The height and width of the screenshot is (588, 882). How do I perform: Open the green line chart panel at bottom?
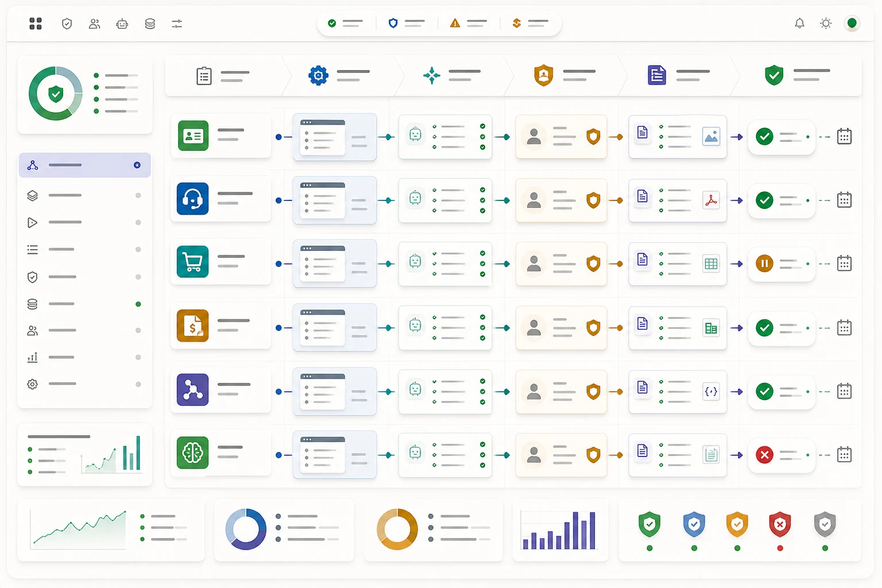click(111, 529)
